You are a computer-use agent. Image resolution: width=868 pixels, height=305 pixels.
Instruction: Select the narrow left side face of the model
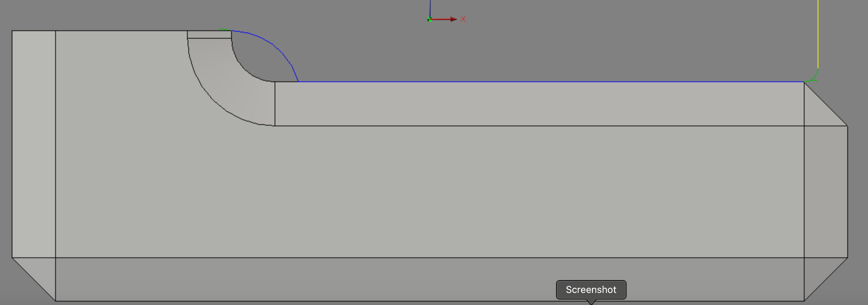tap(34, 144)
